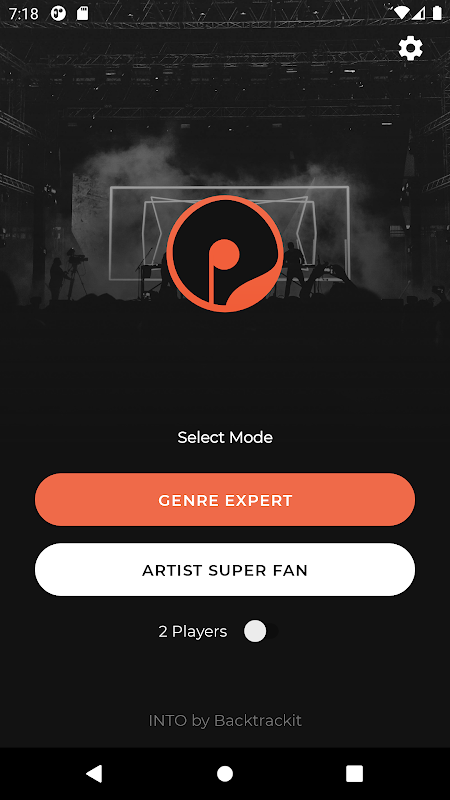The image size is (450, 800).
Task: Tap the orange music note logo
Action: pyautogui.click(x=225, y=254)
